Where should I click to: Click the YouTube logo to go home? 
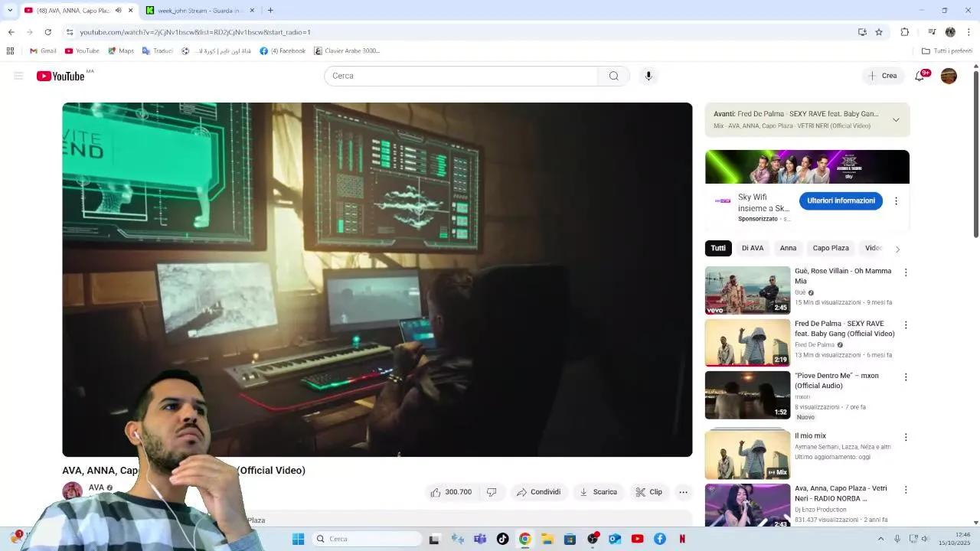coord(60,76)
